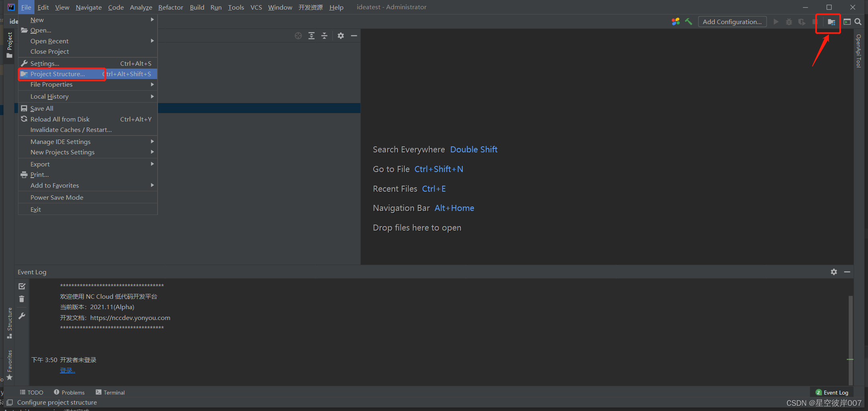Choose Print in File menu
The image size is (868, 411).
point(88,174)
